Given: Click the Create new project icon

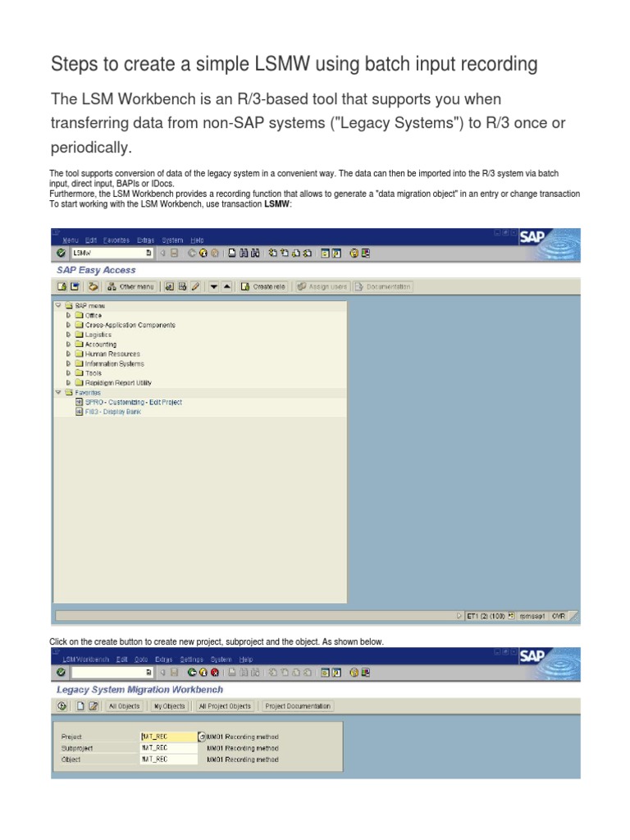Looking at the screenshot, I should click(81, 705).
